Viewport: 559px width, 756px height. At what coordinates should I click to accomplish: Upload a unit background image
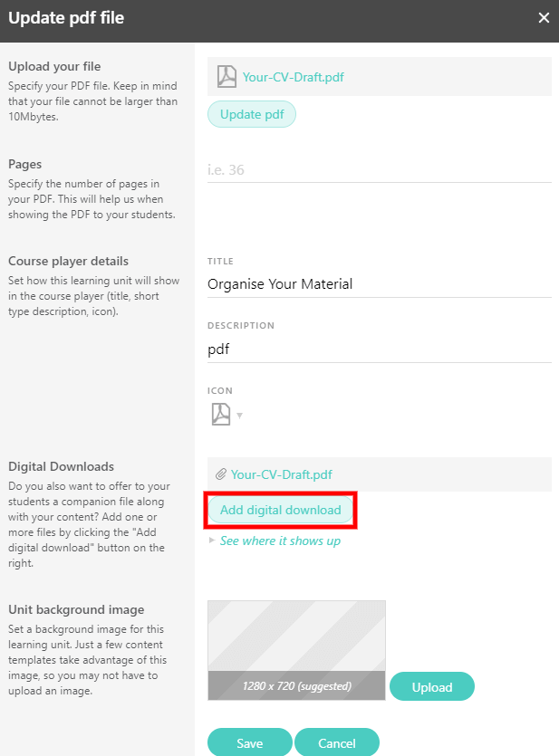tap(431, 686)
